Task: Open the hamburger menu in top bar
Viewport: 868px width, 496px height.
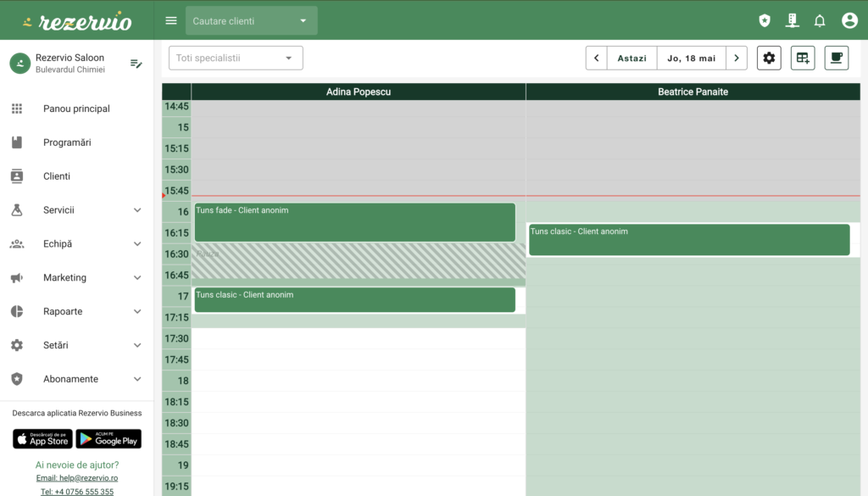Action: (171, 20)
